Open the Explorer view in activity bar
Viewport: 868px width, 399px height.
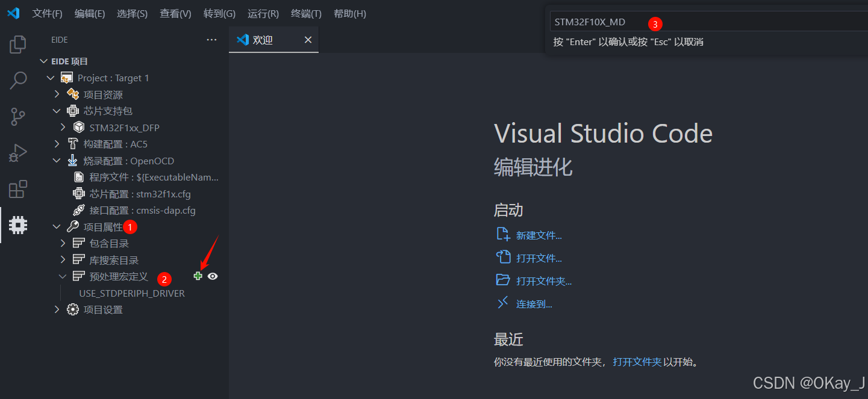point(18,44)
